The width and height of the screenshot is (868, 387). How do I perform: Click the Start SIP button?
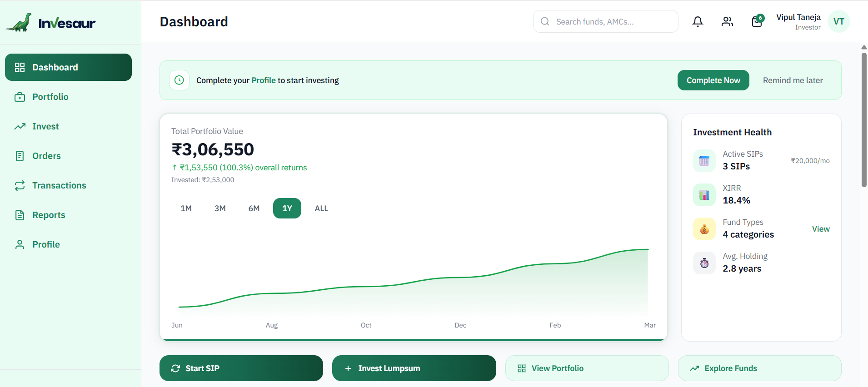[241, 368]
